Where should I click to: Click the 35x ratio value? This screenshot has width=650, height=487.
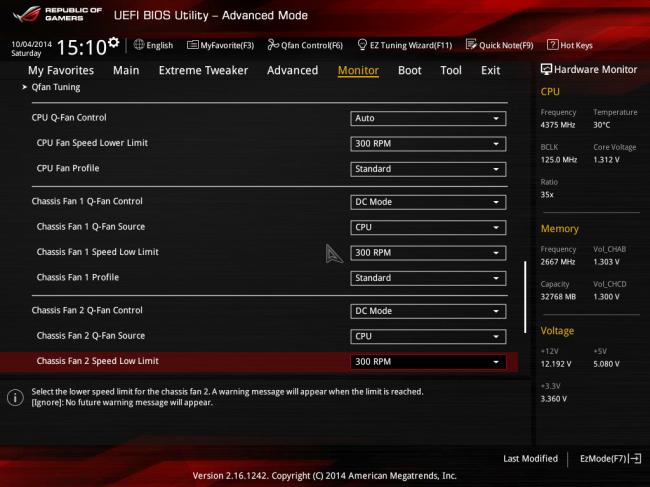pos(547,194)
